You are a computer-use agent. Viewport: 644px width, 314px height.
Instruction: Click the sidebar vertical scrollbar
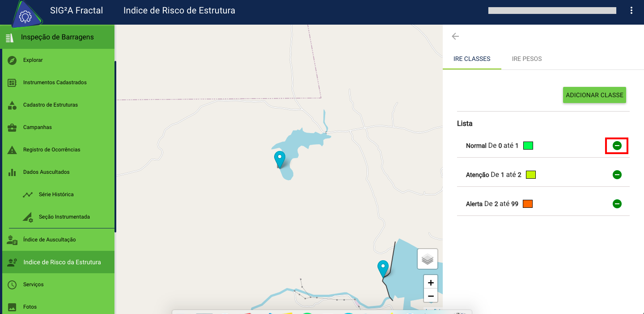pyautogui.click(x=115, y=146)
